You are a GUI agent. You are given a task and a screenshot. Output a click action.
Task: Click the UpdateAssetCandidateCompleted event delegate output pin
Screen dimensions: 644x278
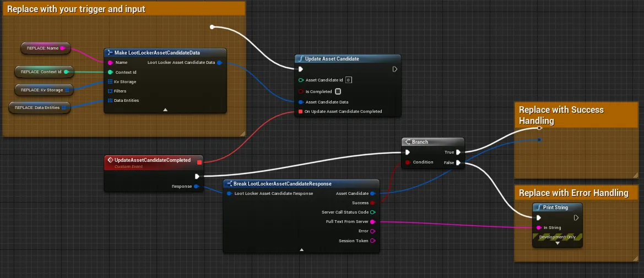pos(199,162)
